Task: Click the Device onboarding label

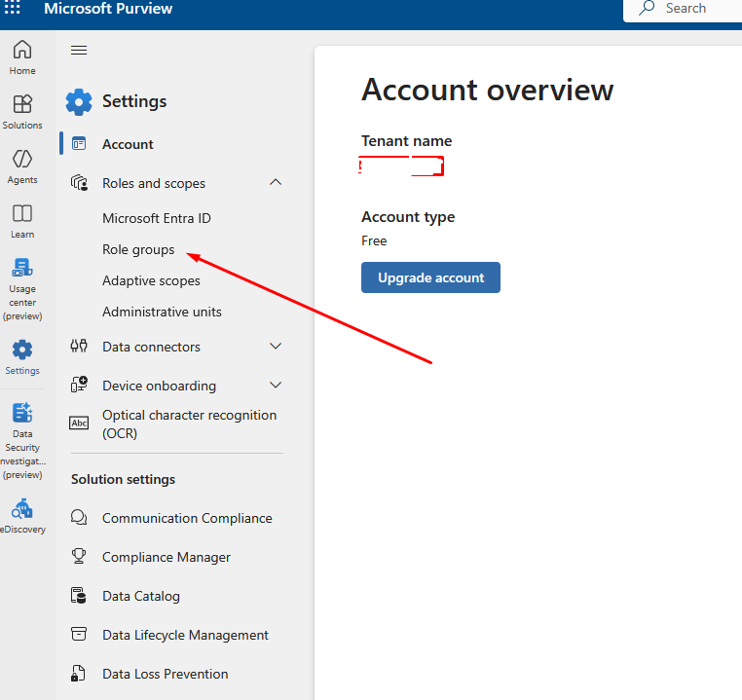Action: (159, 386)
